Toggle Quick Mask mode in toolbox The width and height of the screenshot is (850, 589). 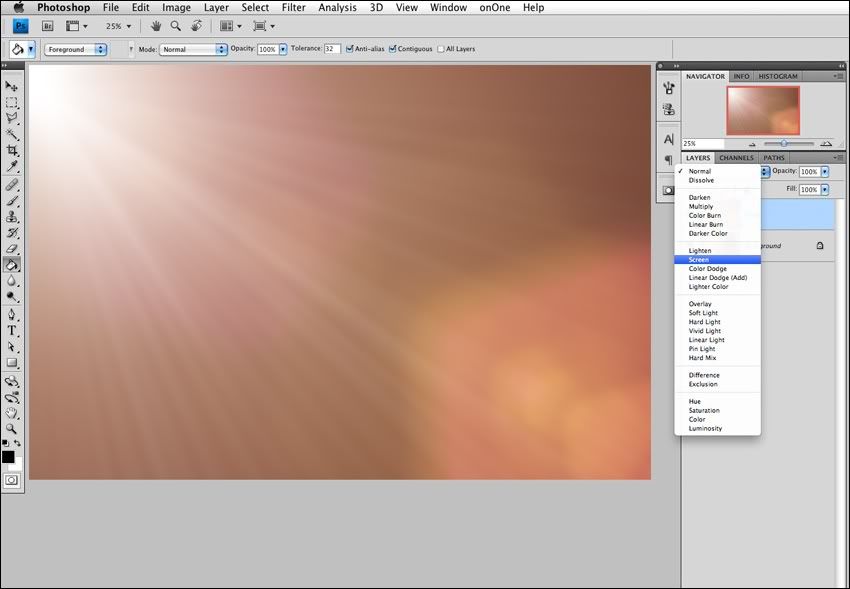pyautogui.click(x=11, y=480)
